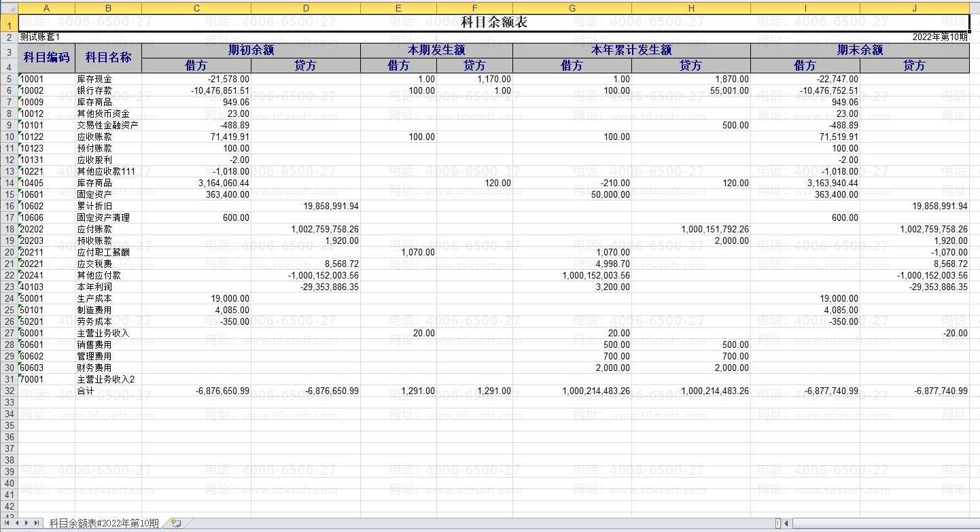Screen dimensions: 980x532
Task: Select the 1,000,214,483.26 total in column G
Action: [x=572, y=391]
